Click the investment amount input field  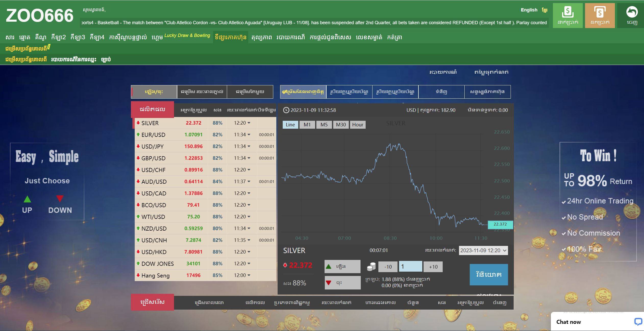[410, 267]
